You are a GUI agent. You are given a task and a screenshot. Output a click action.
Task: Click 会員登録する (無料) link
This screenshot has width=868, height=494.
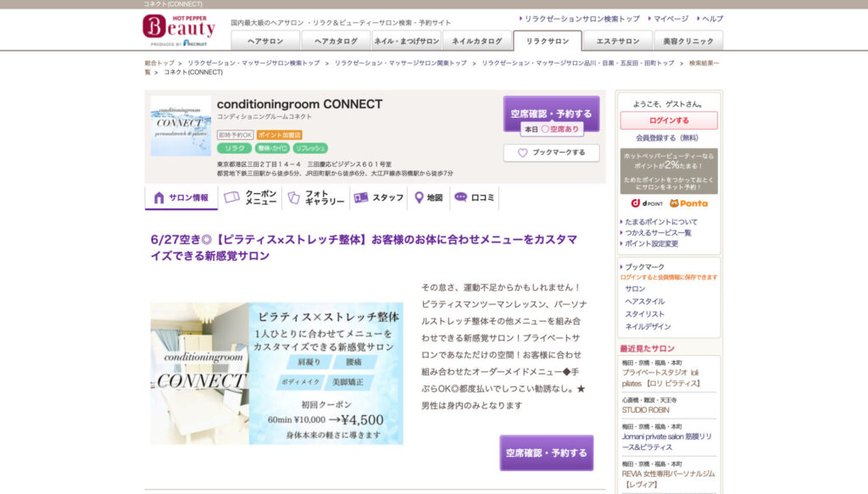[666, 138]
